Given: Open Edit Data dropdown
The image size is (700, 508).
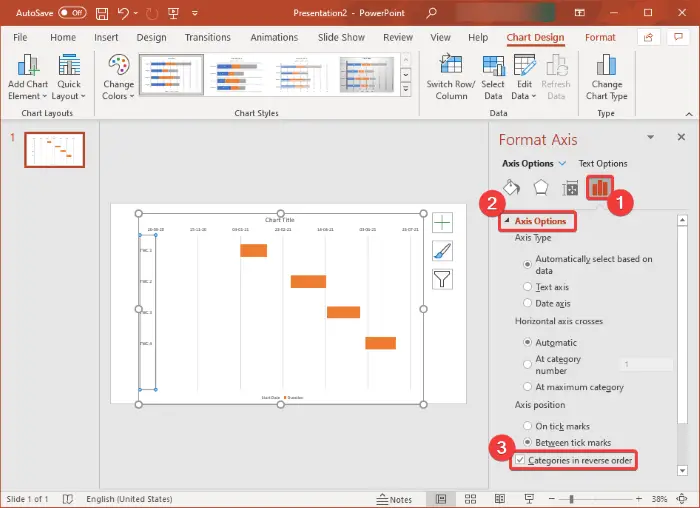Looking at the screenshot, I should (x=524, y=77).
